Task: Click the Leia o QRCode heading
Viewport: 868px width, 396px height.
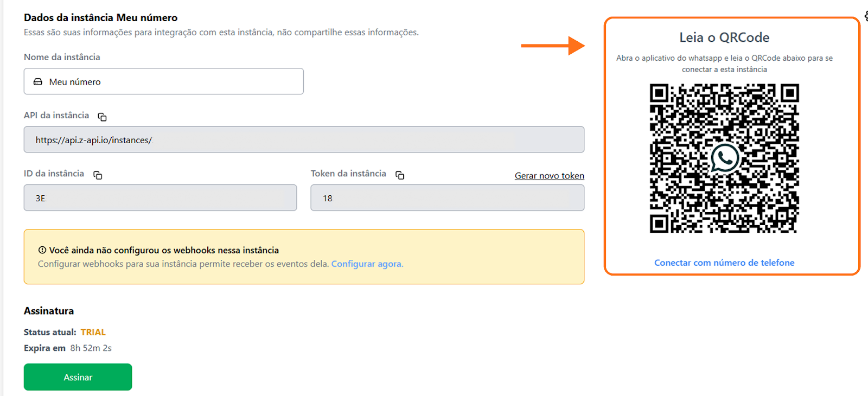Action: (x=724, y=37)
